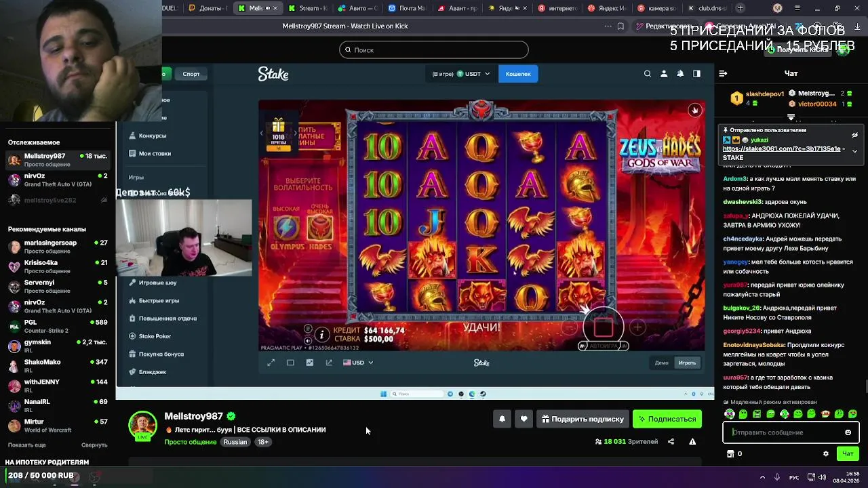Bookmark the page with bookmark icon

[x=620, y=26]
